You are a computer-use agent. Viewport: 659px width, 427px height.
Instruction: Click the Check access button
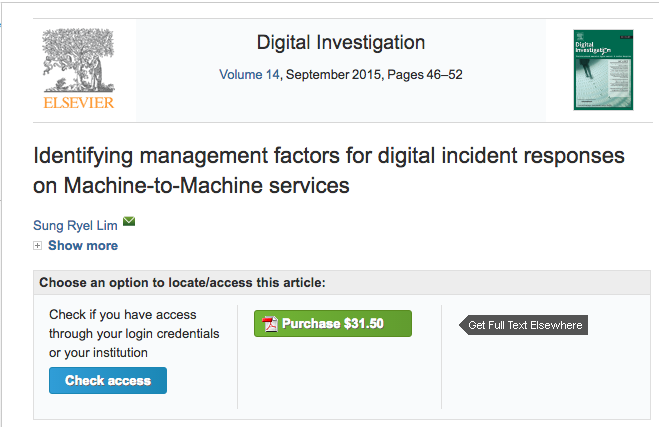pyautogui.click(x=108, y=380)
